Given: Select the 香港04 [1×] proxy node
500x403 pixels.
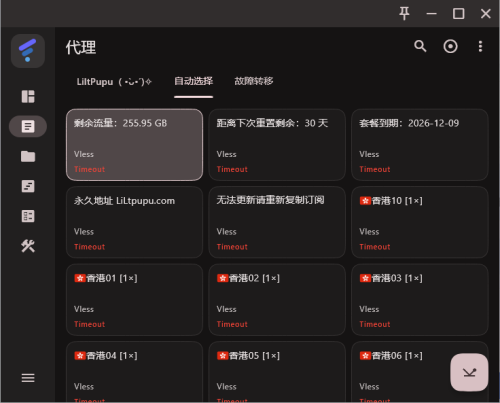Looking at the screenshot, I should [x=134, y=372].
